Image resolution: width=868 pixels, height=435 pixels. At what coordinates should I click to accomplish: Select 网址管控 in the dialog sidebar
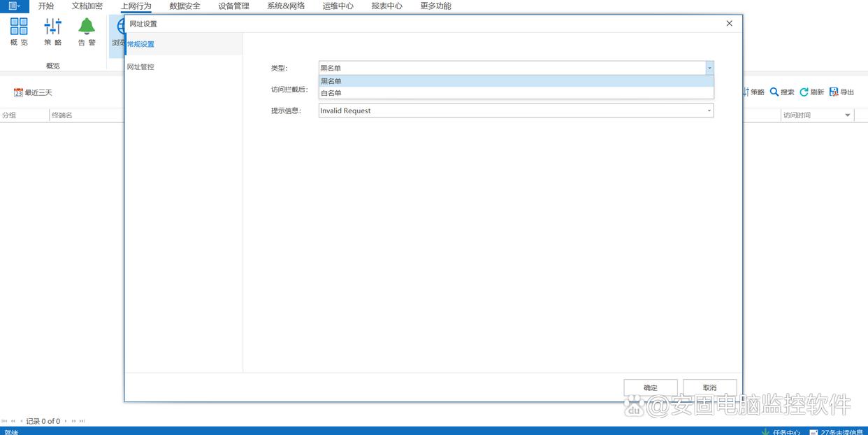point(141,67)
